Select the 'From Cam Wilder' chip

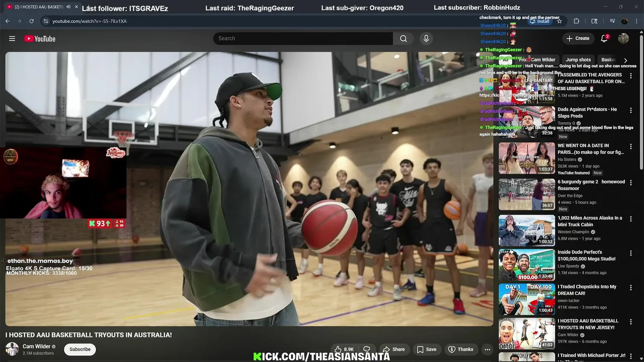(537, 60)
